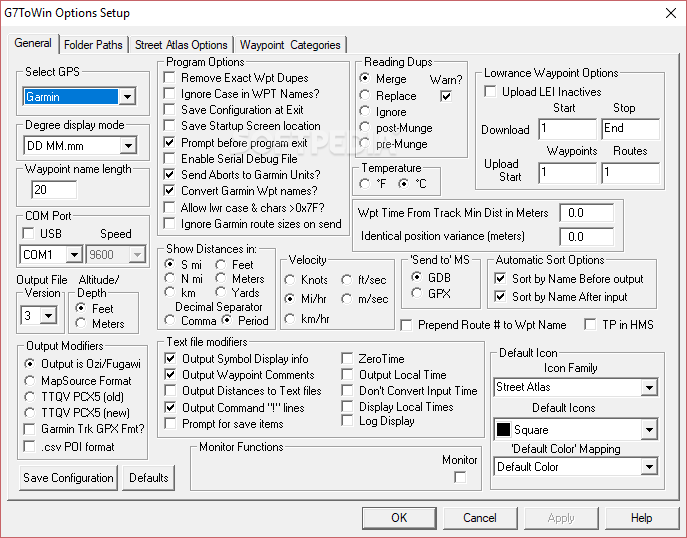The height and width of the screenshot is (538, 687).
Task: Click the Cancel button
Action: [x=480, y=518]
